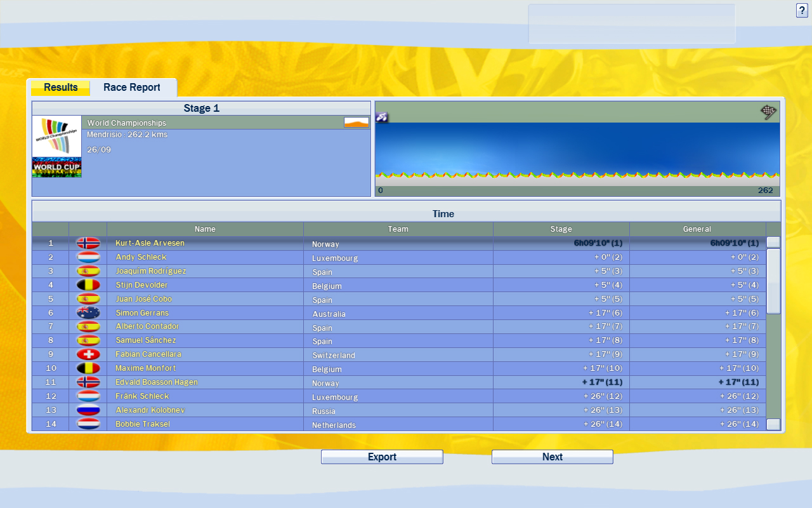Select rider Alberto Contador

tap(147, 326)
